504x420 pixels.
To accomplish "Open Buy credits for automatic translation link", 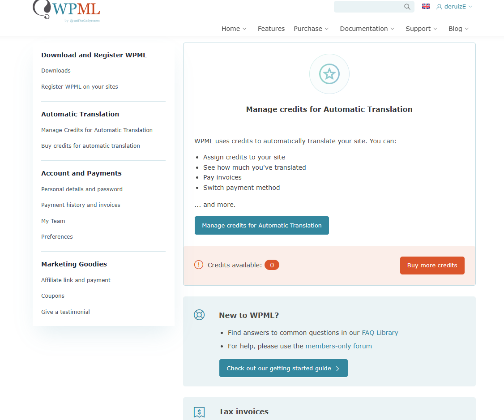I will (x=90, y=146).
